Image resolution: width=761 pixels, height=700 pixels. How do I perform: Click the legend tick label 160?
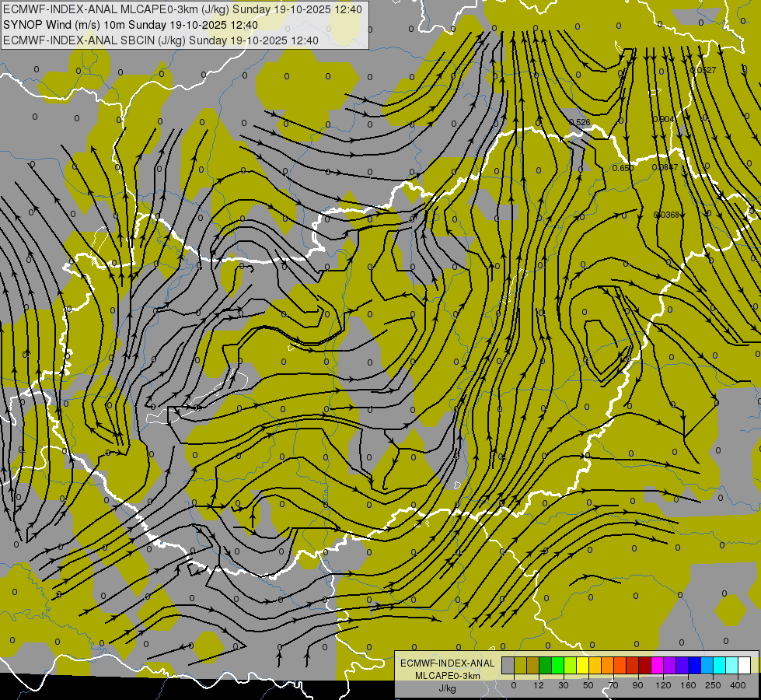(688, 685)
